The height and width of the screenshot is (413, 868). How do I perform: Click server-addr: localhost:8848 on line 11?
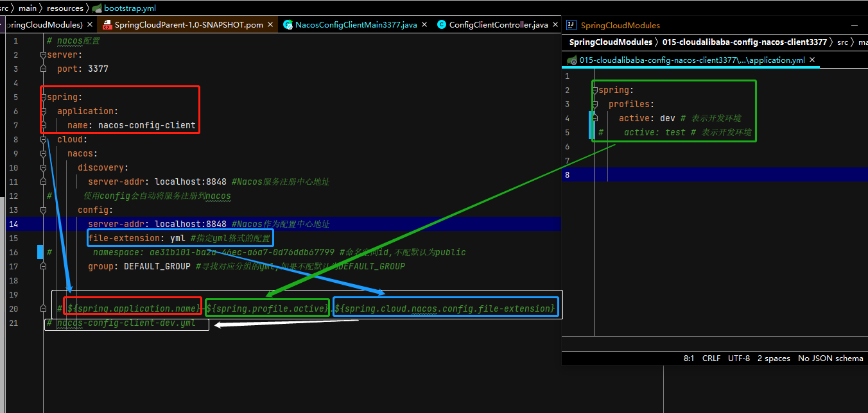(157, 181)
